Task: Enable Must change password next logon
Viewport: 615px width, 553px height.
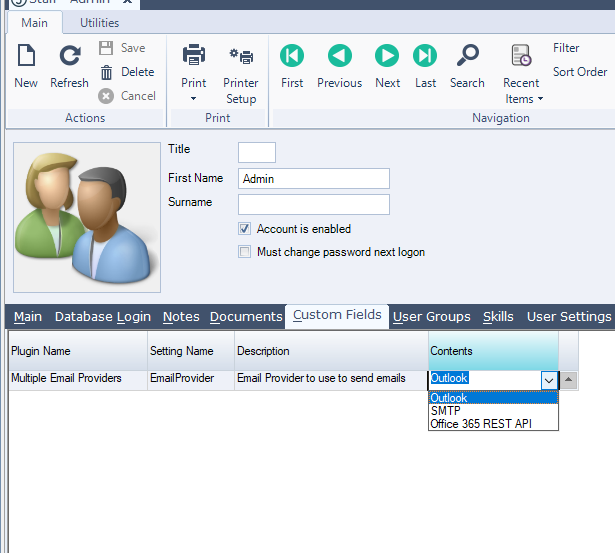Action: pos(244,251)
